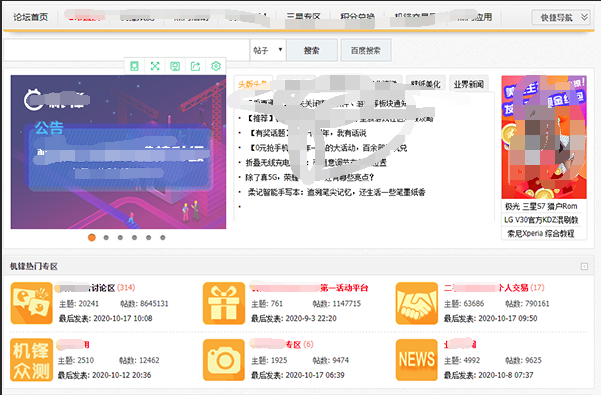This screenshot has height=395, width=601.
Task: Open the 除了真5G，荣耀 news headline
Action: [310, 177]
